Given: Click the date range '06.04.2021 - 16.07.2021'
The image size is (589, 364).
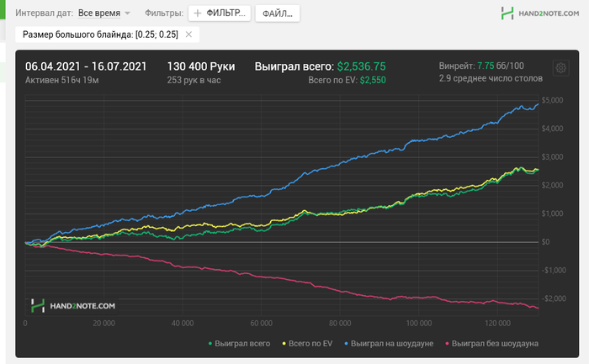Looking at the screenshot, I should point(86,66).
